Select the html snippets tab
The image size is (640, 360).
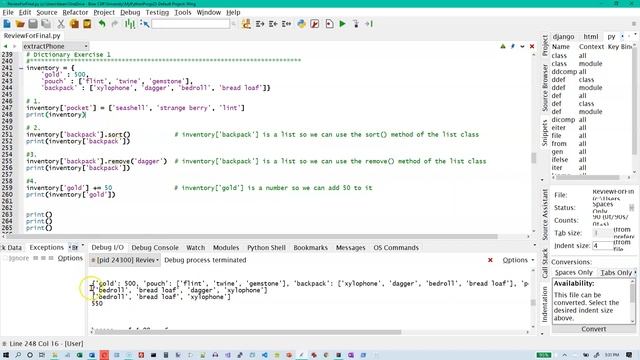point(591,37)
